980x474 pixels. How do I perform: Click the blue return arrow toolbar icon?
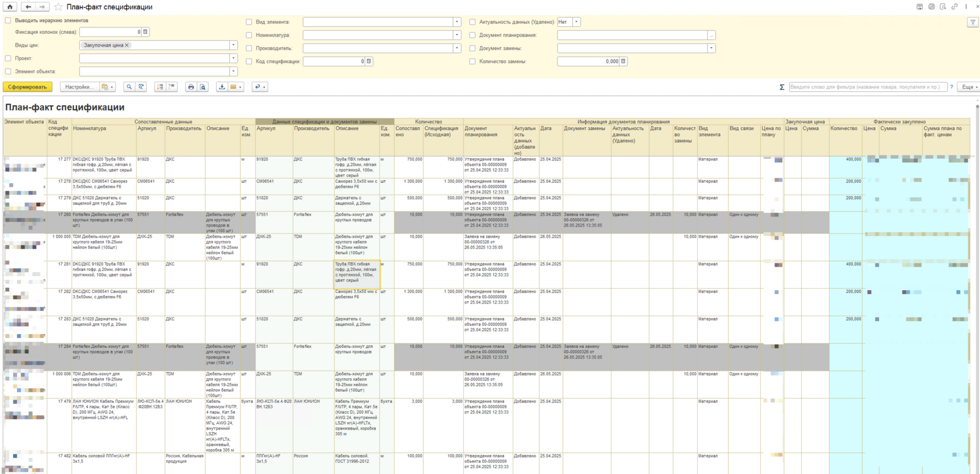pos(260,87)
